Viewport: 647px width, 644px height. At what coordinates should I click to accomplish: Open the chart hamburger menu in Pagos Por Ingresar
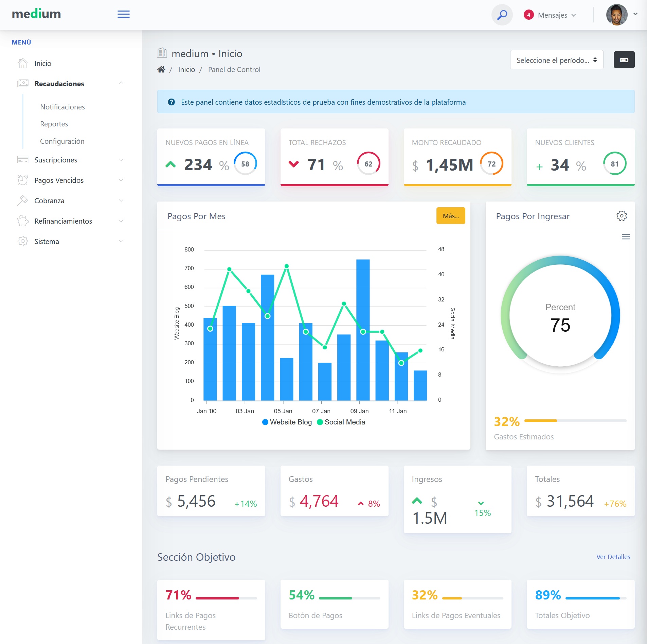[626, 237]
